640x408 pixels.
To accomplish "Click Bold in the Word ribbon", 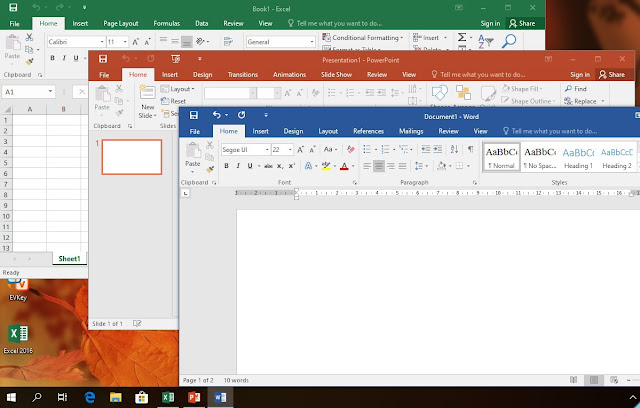I will [227, 166].
